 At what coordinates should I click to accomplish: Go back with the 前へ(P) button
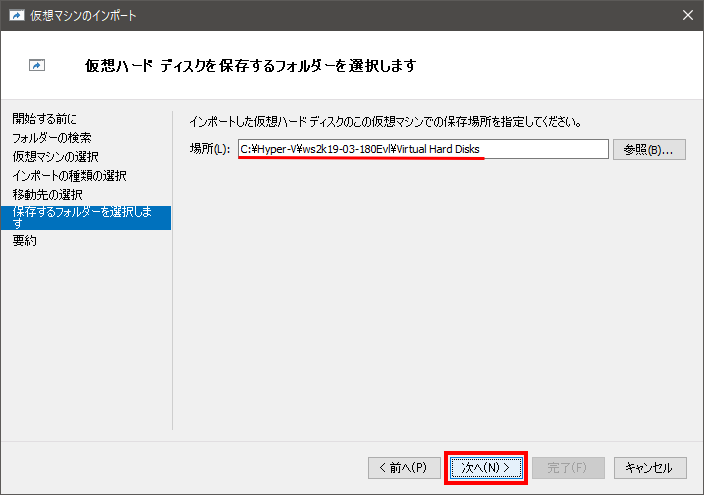(x=404, y=468)
